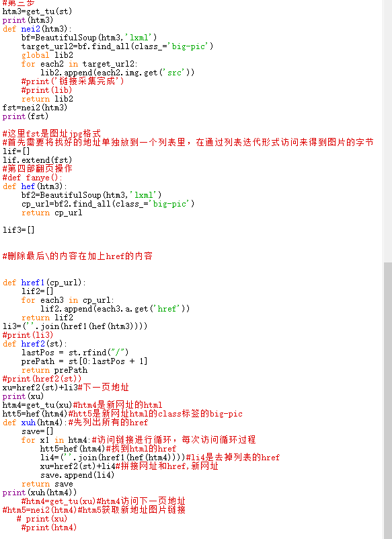Click the 'return cp_url' line
Viewport: 392px width, 539px height.
52,213
